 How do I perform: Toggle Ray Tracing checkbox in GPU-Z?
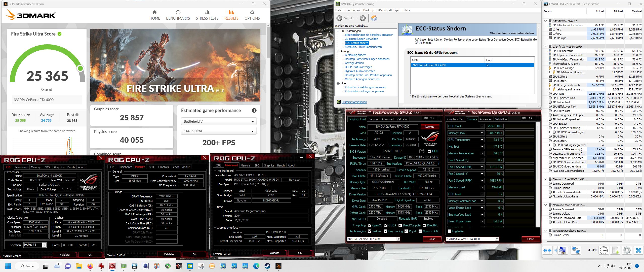[x=386, y=231]
